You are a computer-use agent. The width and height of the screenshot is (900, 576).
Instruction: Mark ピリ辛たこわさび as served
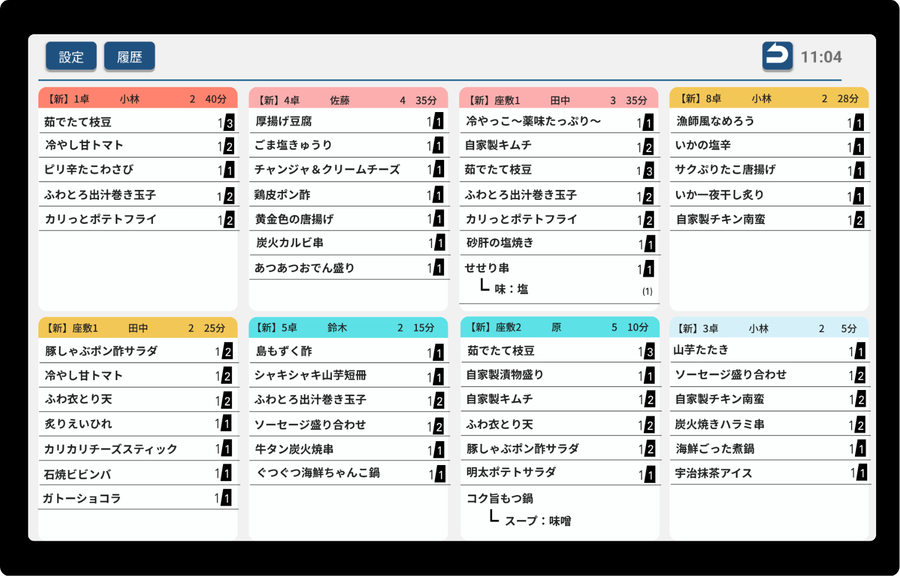tap(138, 170)
